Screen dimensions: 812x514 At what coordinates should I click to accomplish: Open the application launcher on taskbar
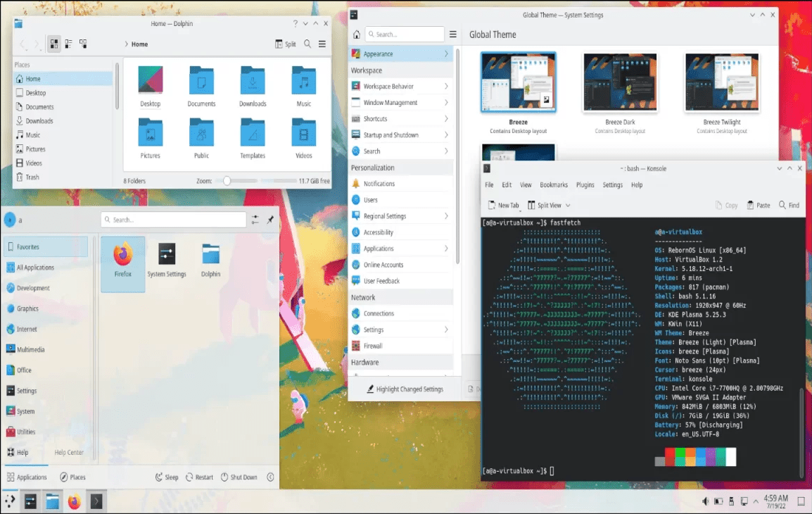point(10,501)
